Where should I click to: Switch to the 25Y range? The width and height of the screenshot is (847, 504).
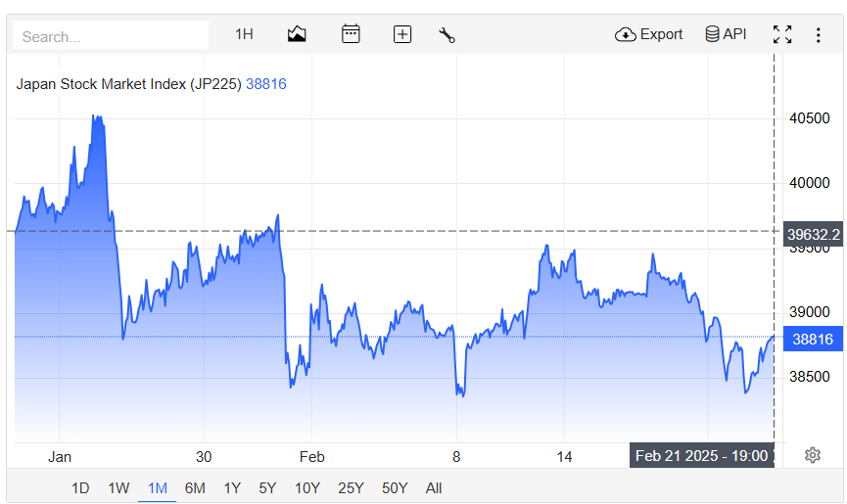tap(351, 488)
